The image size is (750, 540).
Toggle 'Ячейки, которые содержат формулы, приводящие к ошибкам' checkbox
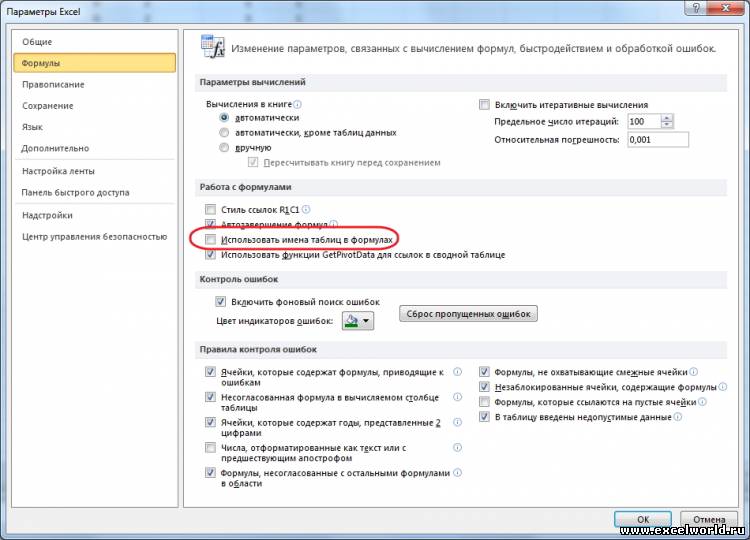210,372
